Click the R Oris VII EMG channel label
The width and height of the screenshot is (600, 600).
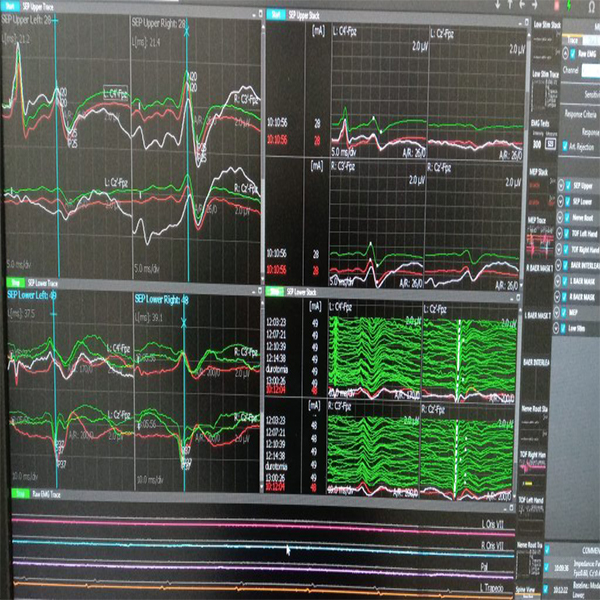[492, 545]
